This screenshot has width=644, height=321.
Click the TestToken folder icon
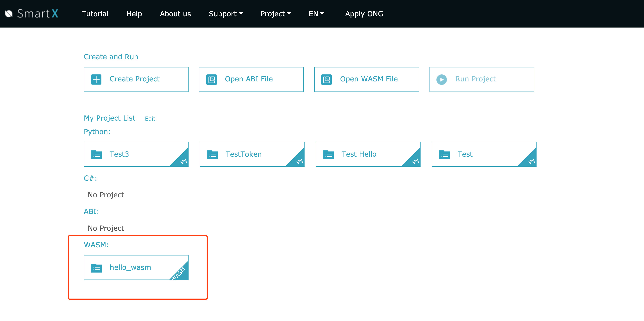212,155
